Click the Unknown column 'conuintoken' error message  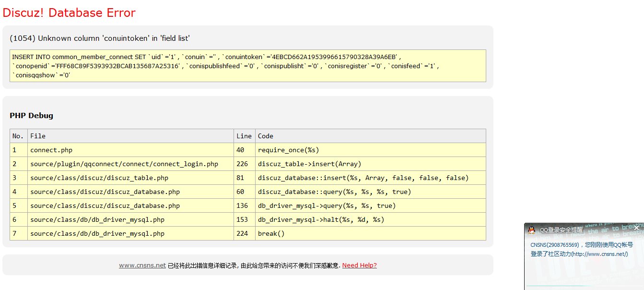(x=100, y=38)
